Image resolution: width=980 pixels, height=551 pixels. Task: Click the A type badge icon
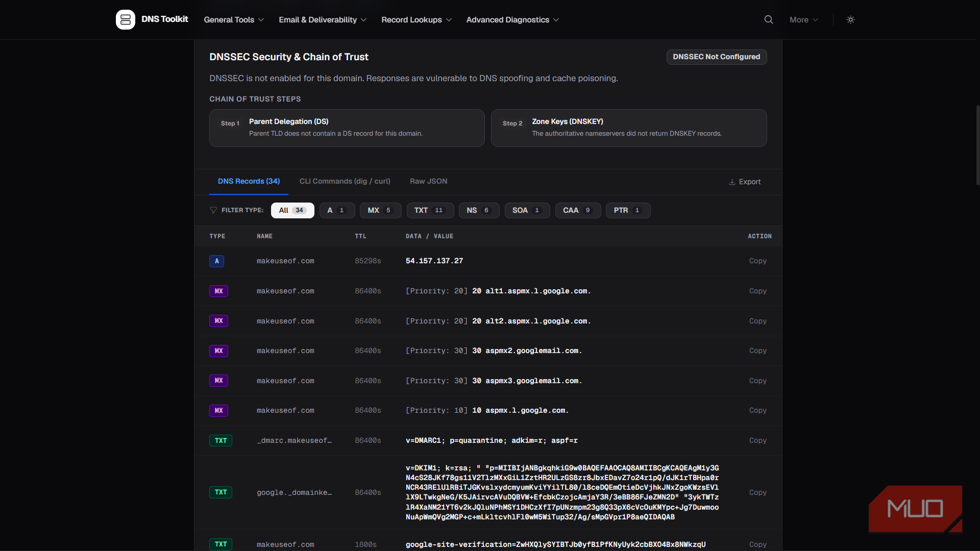point(216,261)
